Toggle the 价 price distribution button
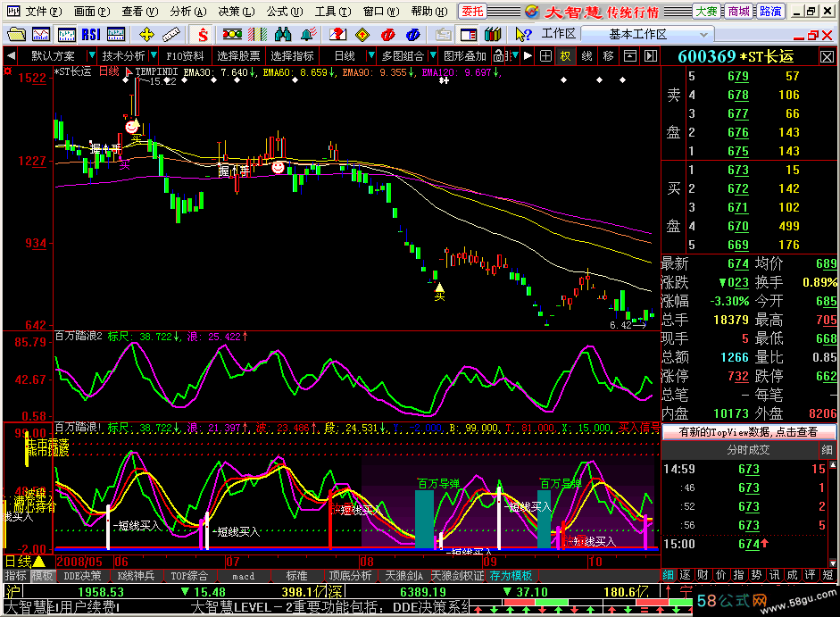This screenshot has width=840, height=617. (x=721, y=575)
